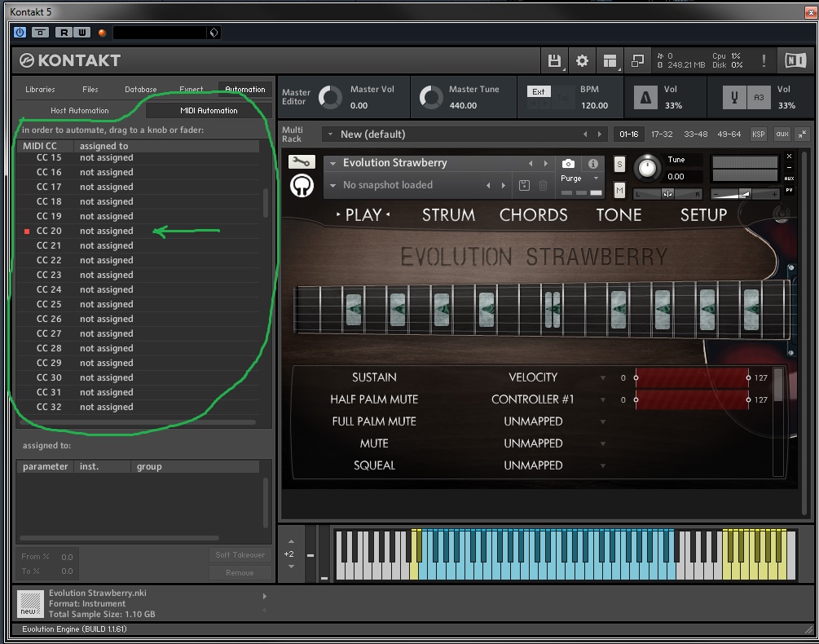
Task: Click the instrument edit wrench icon
Action: coord(302,162)
